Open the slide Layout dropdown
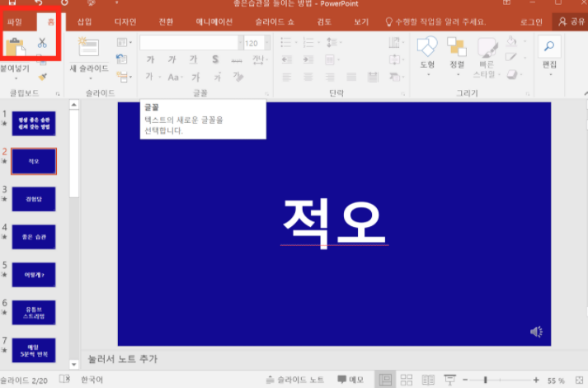Image resolution: width=588 pixels, height=388 pixels. pos(125,42)
